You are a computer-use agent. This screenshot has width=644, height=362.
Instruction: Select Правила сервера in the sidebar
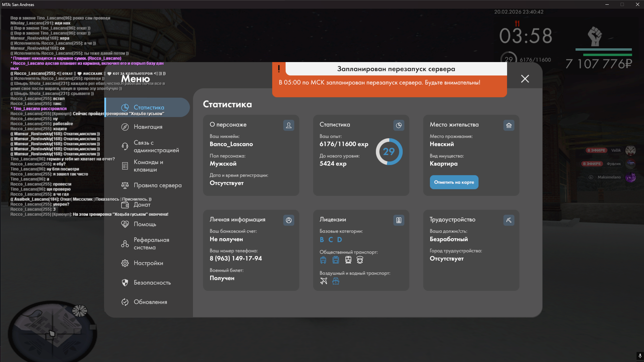[157, 185]
